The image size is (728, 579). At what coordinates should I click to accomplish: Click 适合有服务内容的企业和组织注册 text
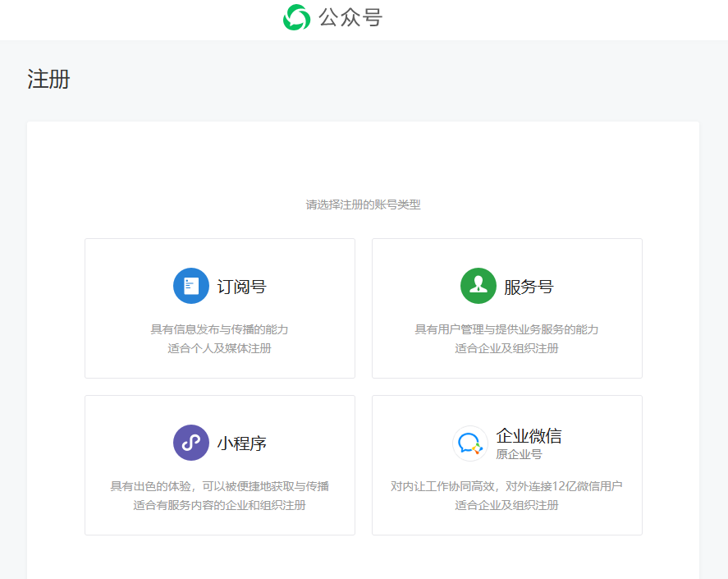tap(219, 505)
